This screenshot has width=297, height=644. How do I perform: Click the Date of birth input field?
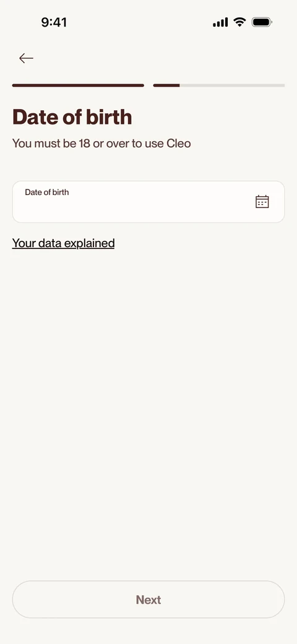[148, 202]
